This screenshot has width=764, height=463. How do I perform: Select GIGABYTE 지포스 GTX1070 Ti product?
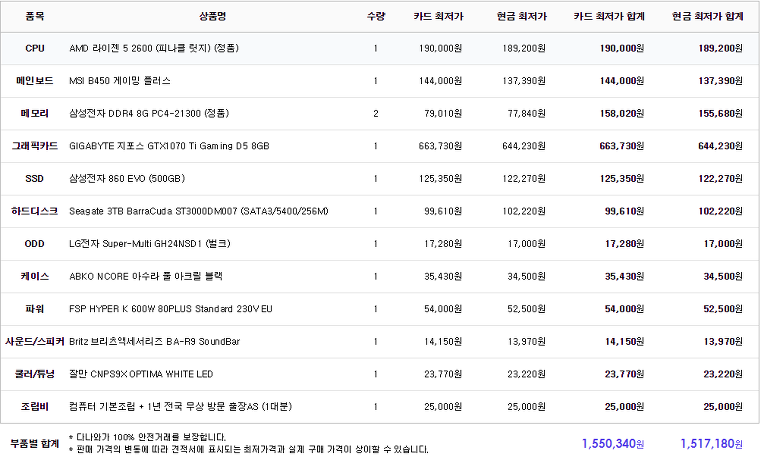point(169,146)
